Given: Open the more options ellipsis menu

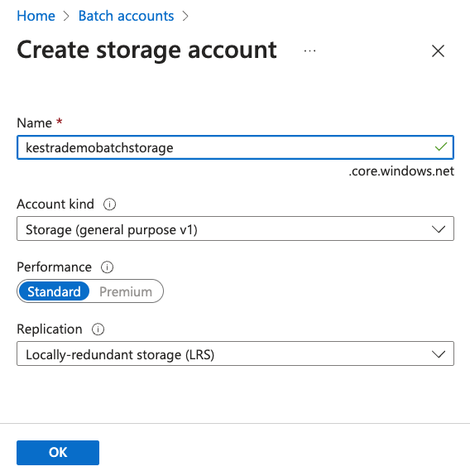Looking at the screenshot, I should click(309, 50).
